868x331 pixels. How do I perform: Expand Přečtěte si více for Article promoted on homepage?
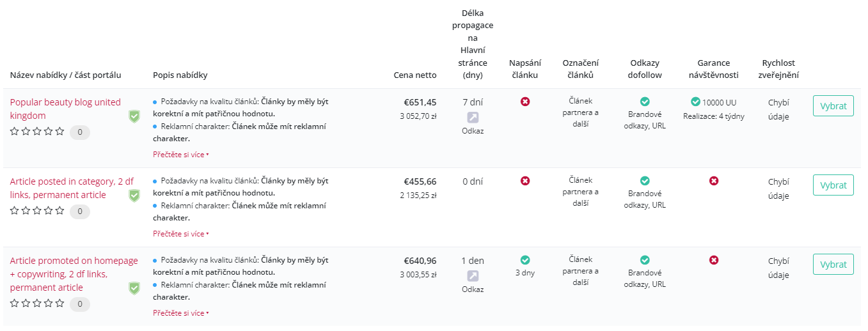181,313
